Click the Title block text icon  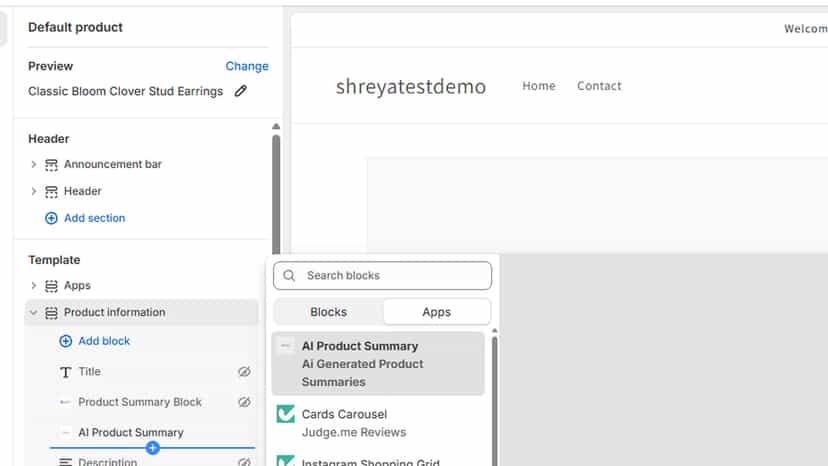click(65, 372)
